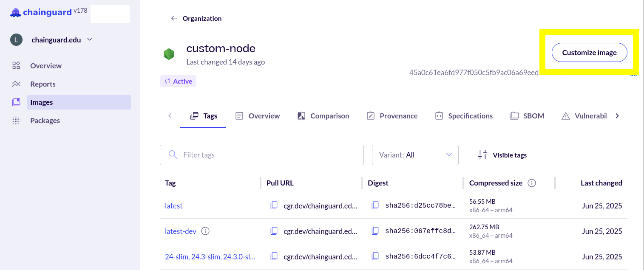
Task: Click the Compressed size info icon
Action: 532,183
